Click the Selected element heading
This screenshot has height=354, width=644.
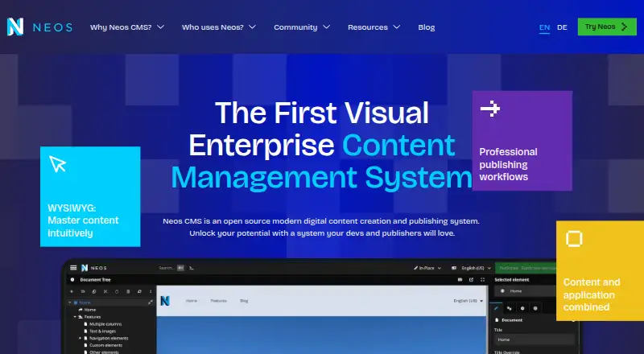click(512, 280)
